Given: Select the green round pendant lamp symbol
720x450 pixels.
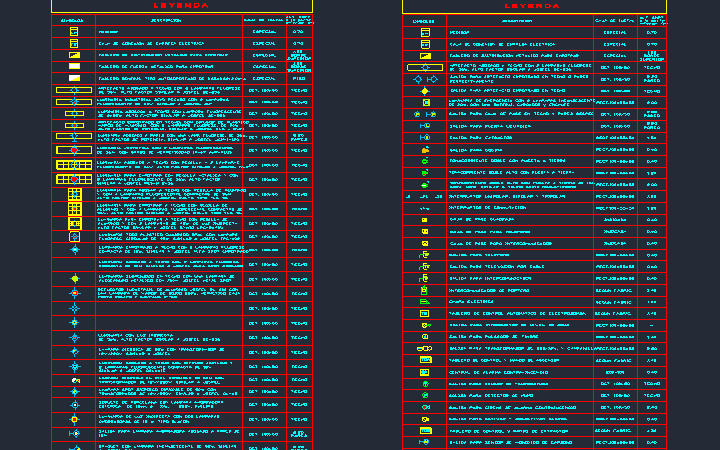Looking at the screenshot, I should click(x=75, y=279).
